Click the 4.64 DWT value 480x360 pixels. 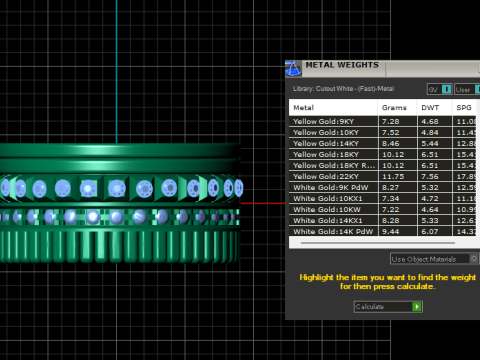coord(430,209)
